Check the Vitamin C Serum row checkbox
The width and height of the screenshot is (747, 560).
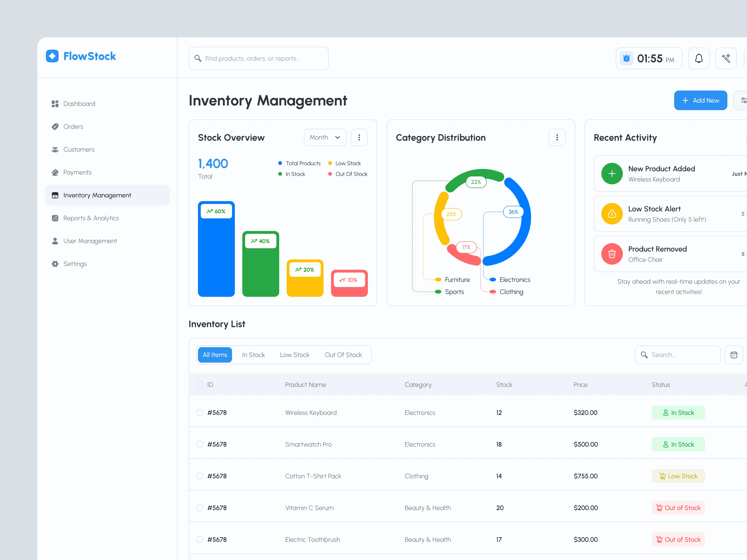point(200,508)
